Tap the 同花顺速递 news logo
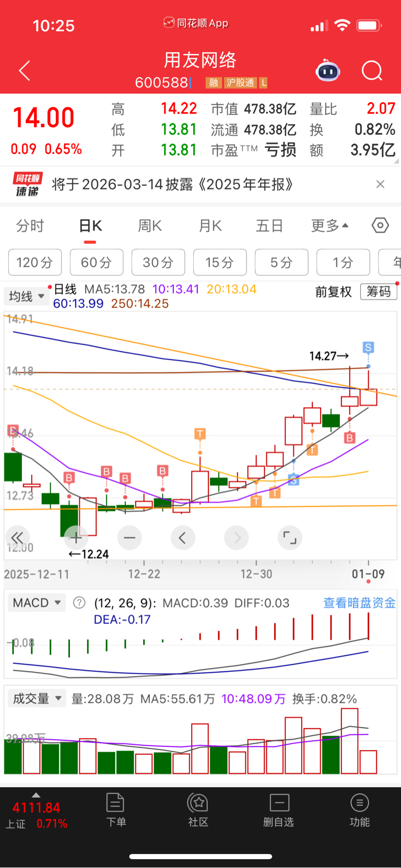 point(27,184)
